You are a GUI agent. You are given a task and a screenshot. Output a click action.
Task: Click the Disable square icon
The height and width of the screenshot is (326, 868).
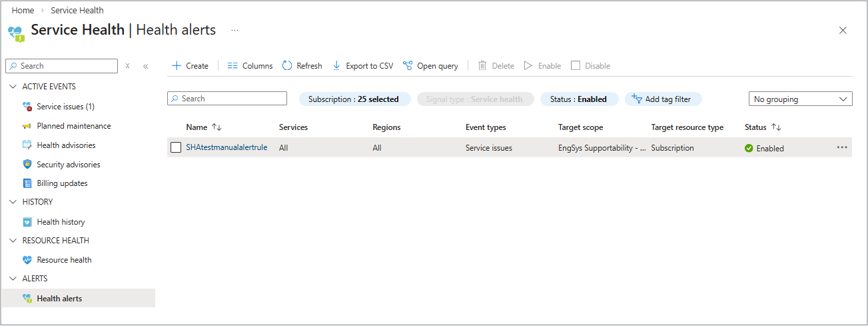click(576, 65)
